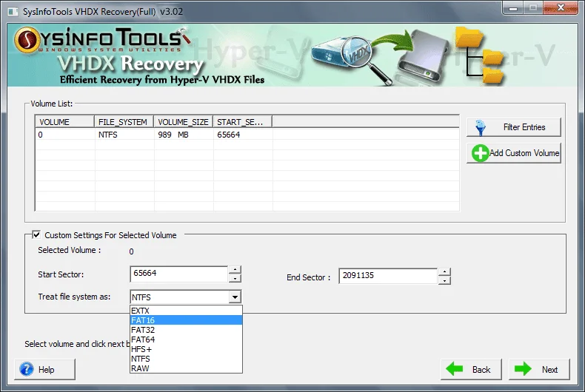
Task: Choose RAW from the file system list
Action: coord(186,368)
